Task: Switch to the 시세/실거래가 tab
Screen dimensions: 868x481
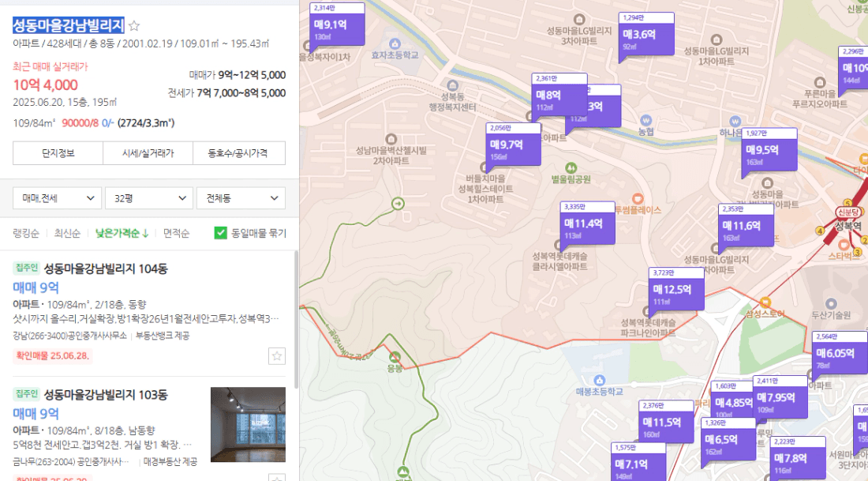Action: point(148,153)
